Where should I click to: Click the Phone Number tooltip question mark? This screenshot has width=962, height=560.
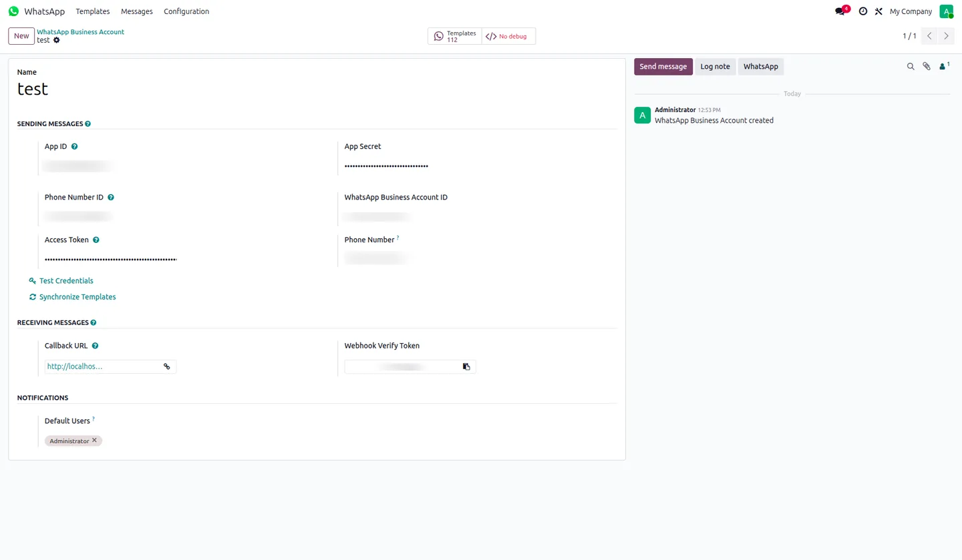(398, 238)
